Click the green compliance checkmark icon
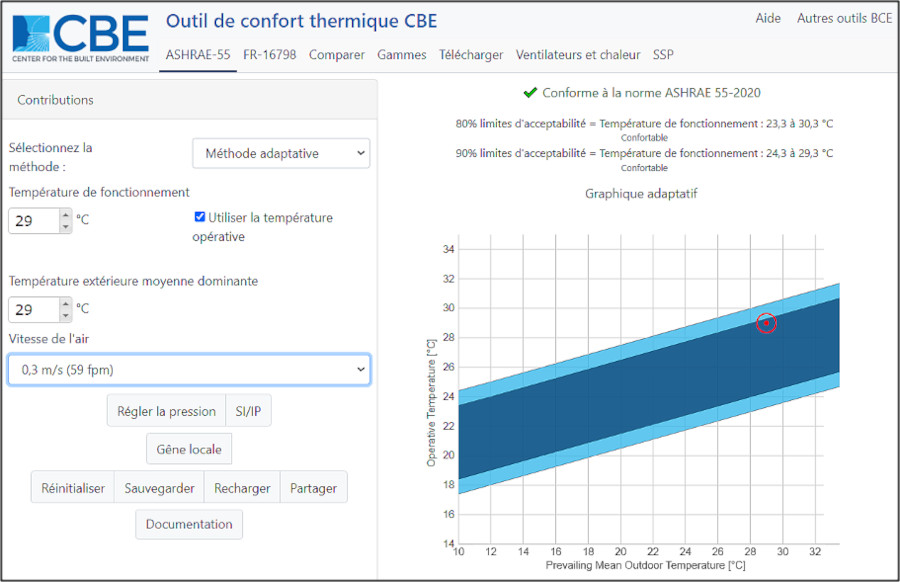900x582 pixels. click(x=530, y=93)
